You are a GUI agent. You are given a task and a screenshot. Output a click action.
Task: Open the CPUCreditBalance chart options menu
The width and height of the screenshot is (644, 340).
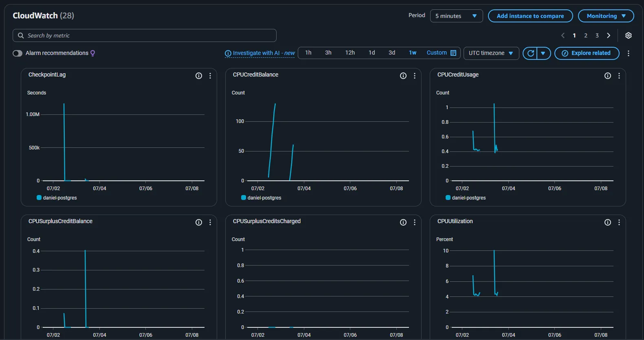point(415,76)
